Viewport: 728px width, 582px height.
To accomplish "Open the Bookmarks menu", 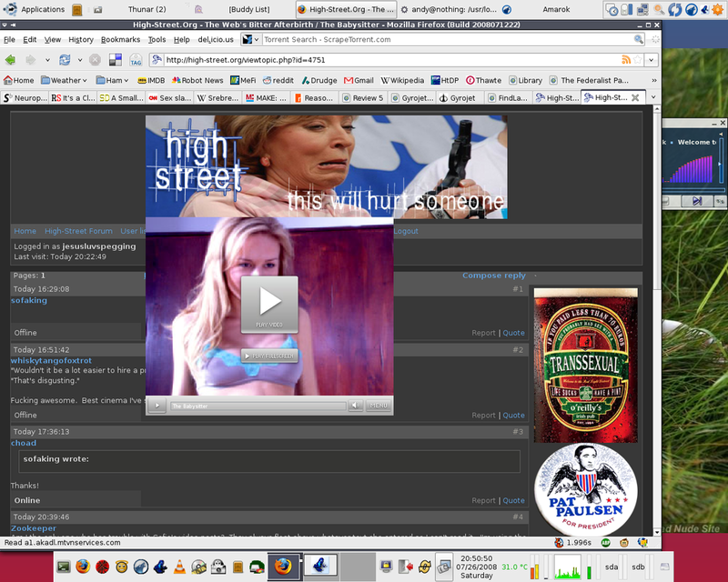I will (x=121, y=39).
